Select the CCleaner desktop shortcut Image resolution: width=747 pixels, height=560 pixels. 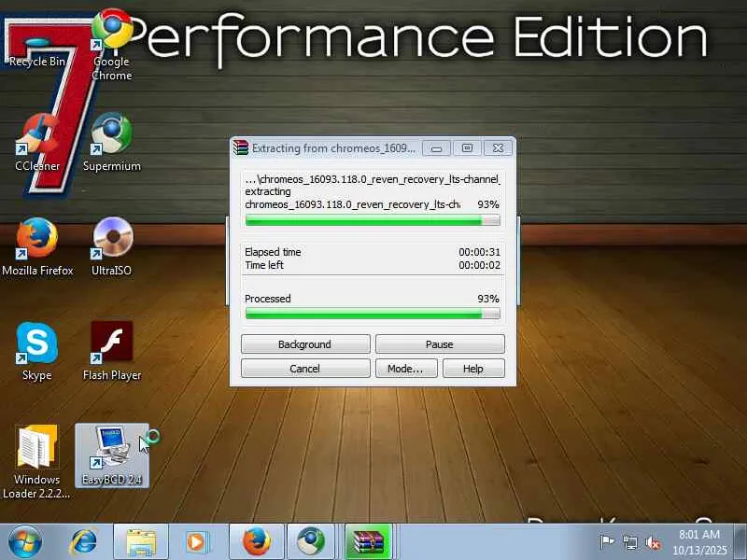pos(37,143)
